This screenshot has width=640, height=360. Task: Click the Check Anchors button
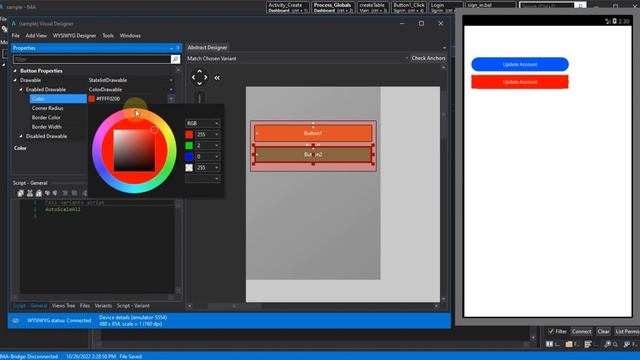tap(428, 58)
